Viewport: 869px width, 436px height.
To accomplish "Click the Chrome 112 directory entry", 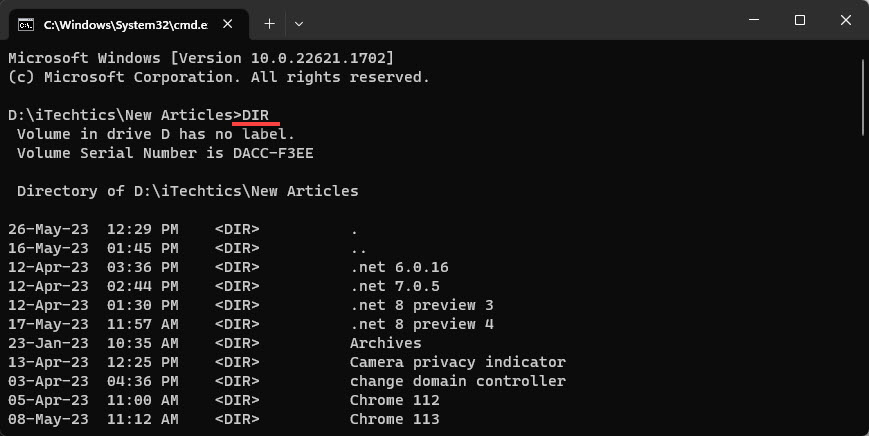I will tap(395, 401).
